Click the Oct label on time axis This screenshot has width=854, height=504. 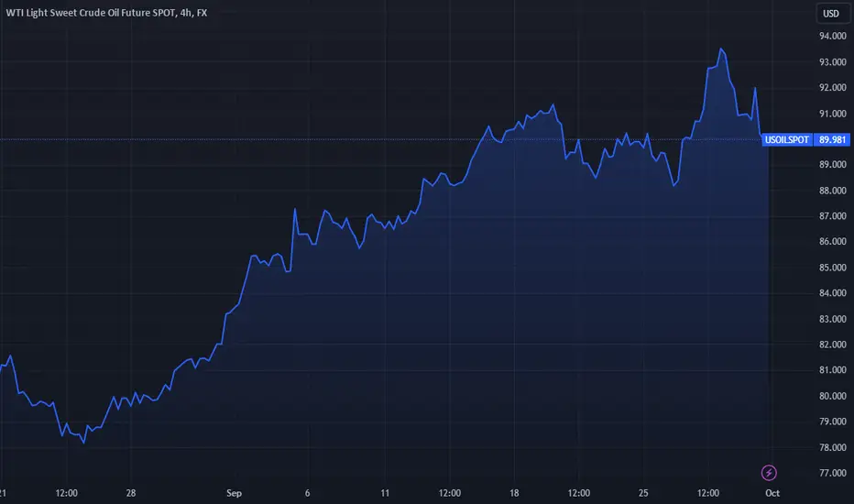[772, 493]
